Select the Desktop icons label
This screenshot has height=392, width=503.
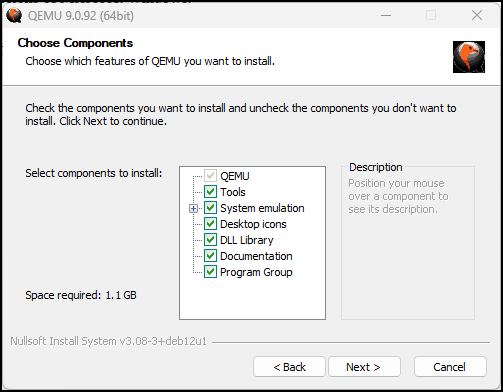tap(253, 224)
